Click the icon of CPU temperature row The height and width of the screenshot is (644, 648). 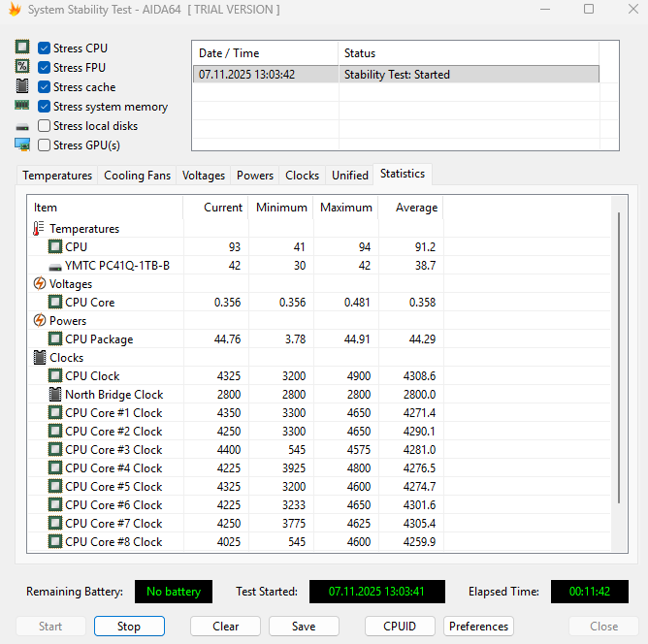click(x=55, y=246)
